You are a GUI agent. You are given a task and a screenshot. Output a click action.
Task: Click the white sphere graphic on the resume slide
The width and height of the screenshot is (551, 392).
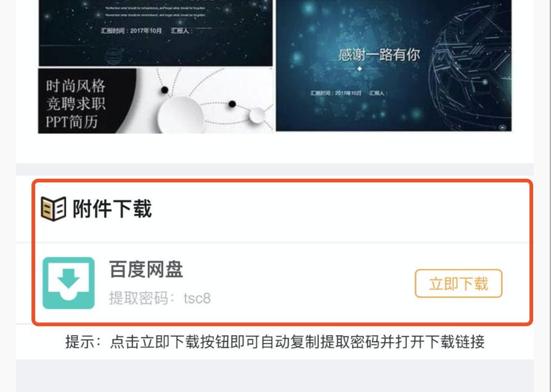(181, 115)
